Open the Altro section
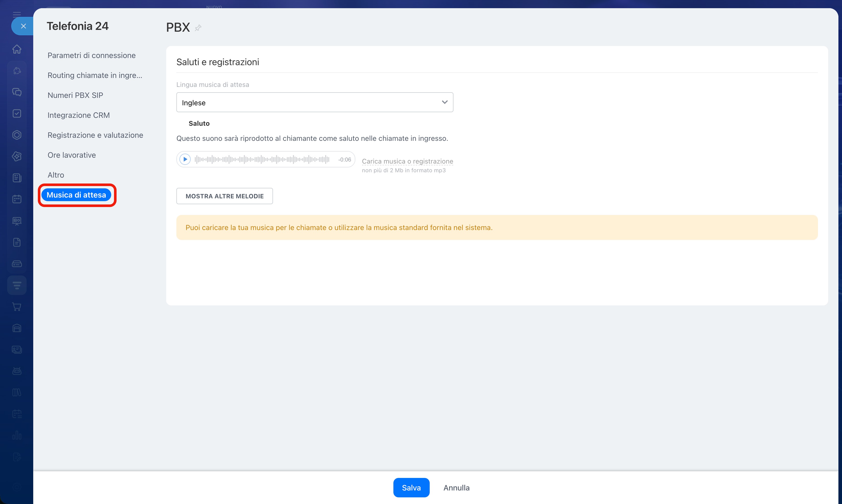The image size is (842, 504). pos(56,175)
